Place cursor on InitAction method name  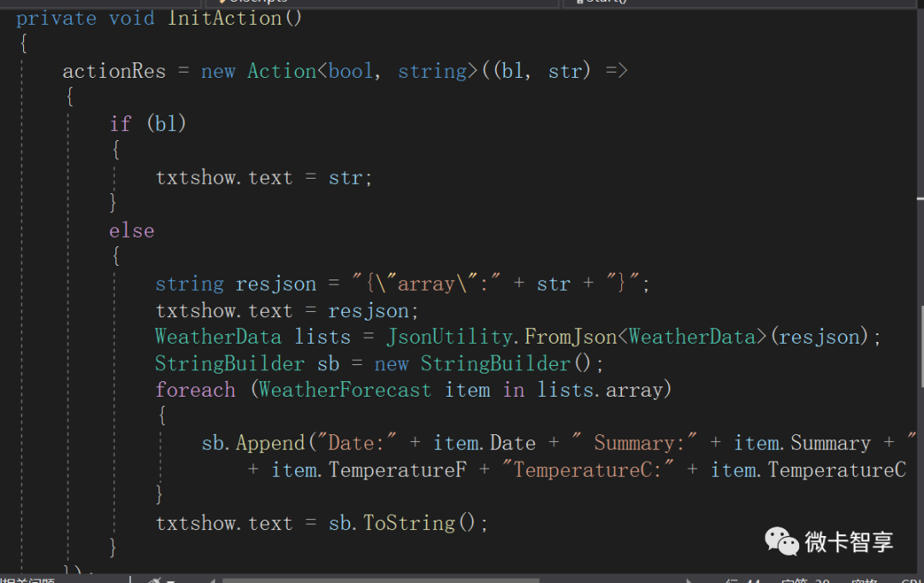(x=224, y=18)
